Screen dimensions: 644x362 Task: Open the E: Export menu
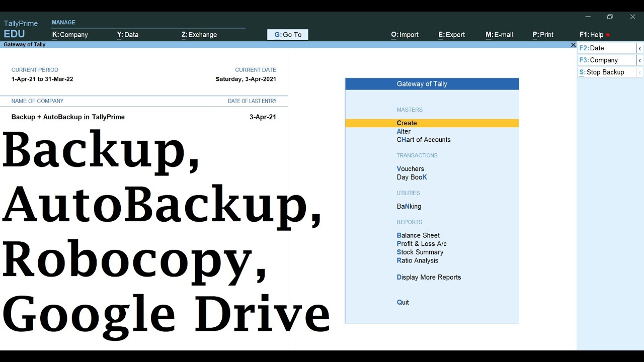click(452, 35)
